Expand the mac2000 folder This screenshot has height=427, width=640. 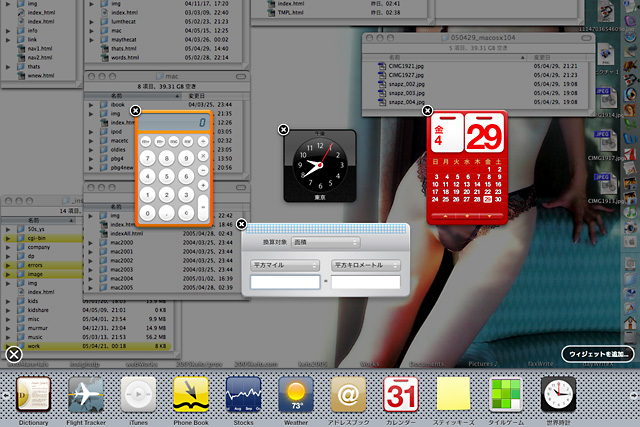(x=91, y=243)
